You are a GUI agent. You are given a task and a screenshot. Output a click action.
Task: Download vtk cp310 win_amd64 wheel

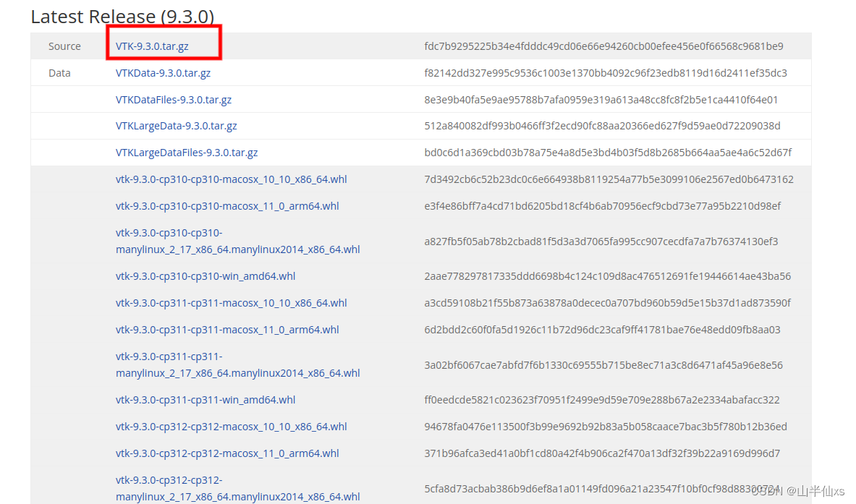(205, 276)
